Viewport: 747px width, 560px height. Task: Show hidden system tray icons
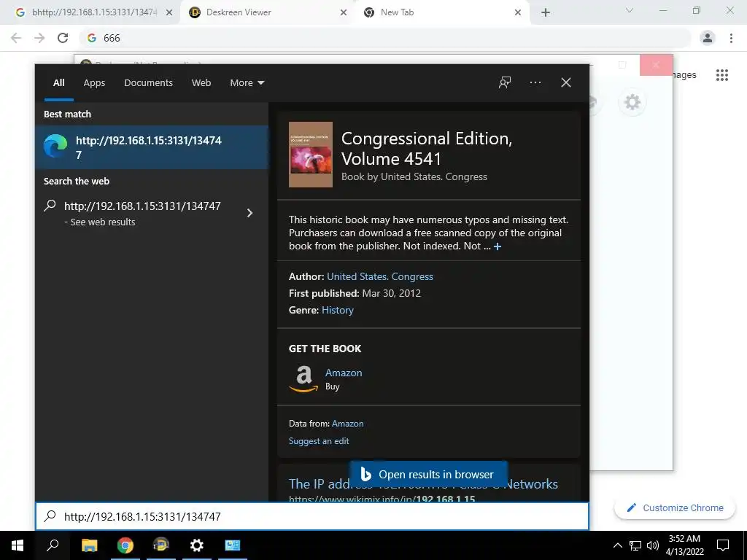(617, 545)
